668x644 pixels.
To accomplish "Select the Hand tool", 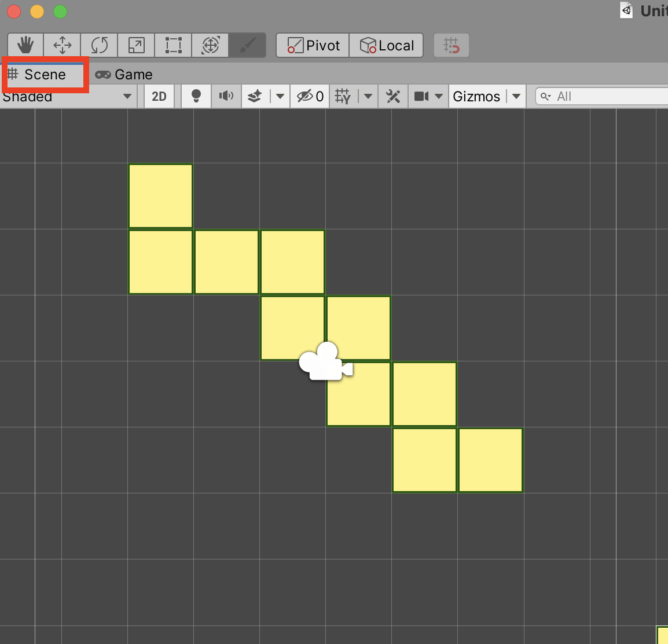I will [25, 45].
